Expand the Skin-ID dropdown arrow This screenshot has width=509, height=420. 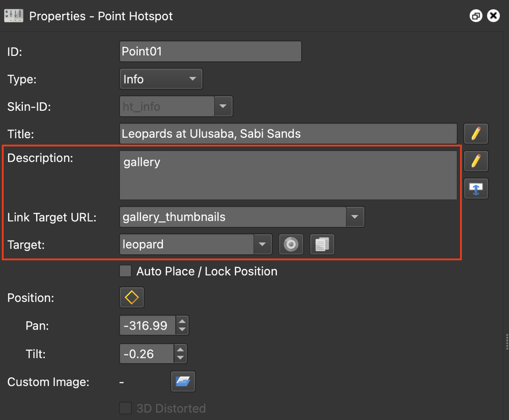[223, 107]
